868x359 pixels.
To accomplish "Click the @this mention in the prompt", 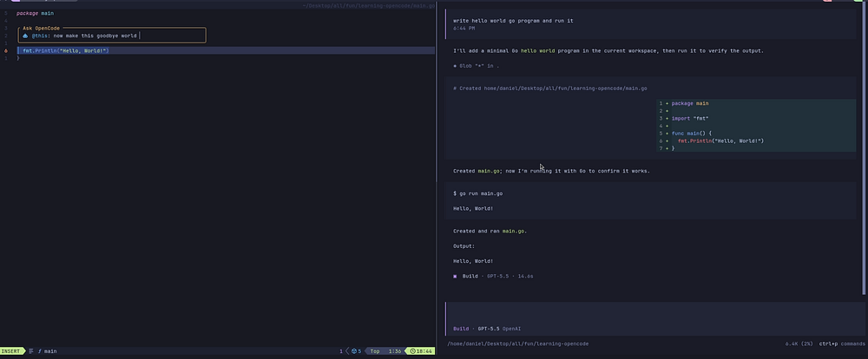I will pyautogui.click(x=41, y=36).
